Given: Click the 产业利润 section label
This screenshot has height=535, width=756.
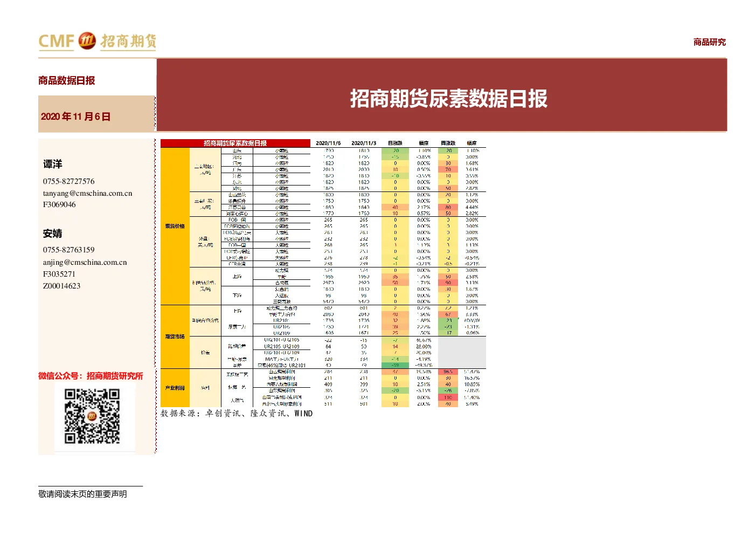Looking at the screenshot, I should [x=175, y=388].
